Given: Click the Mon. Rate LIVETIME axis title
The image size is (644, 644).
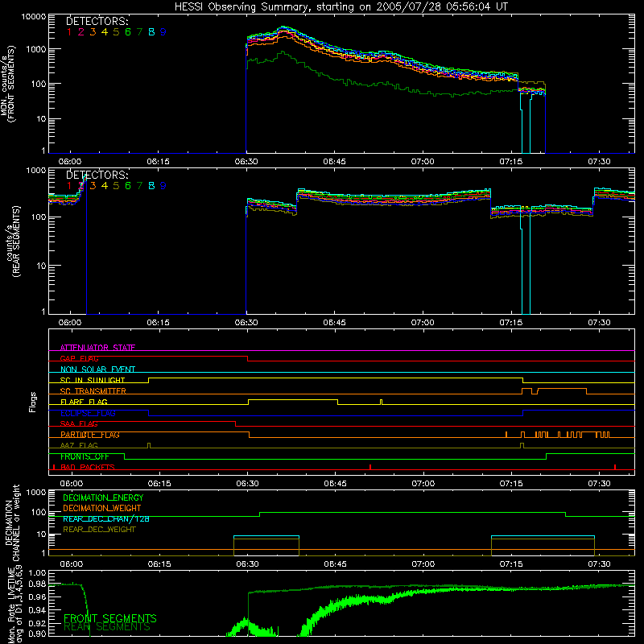Looking at the screenshot, I should coord(14,605).
